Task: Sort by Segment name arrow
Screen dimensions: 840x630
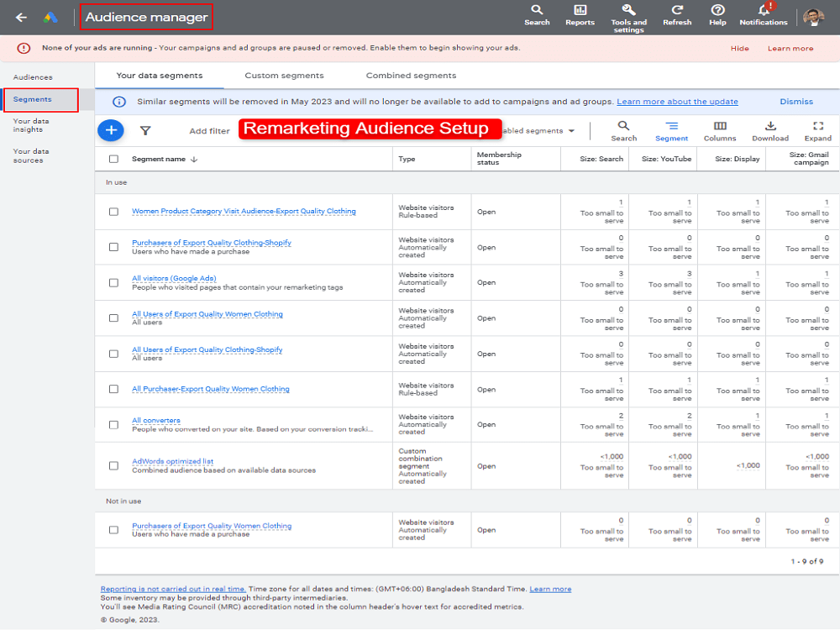Action: coord(194,160)
